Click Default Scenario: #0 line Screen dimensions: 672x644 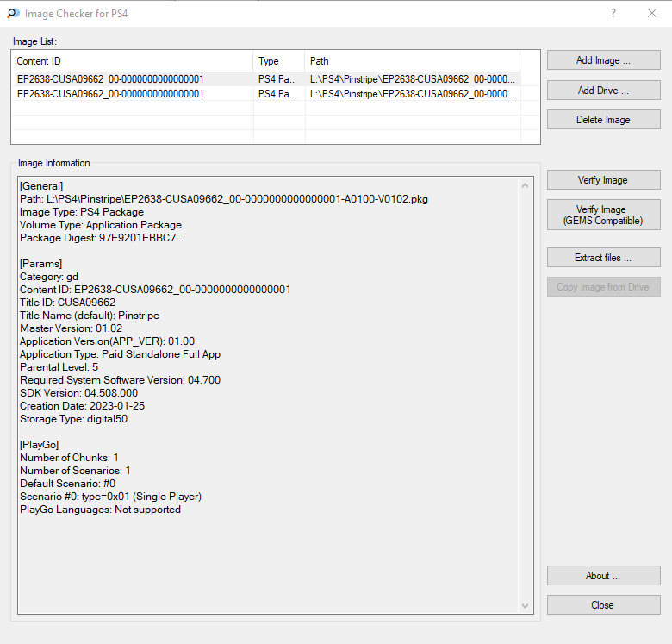68,484
